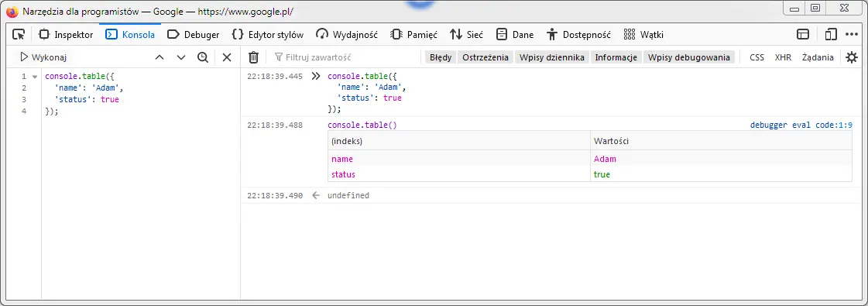This screenshot has height=306, width=868.
Task: Toggle the Wpisy debugowania filter
Action: tap(689, 57)
